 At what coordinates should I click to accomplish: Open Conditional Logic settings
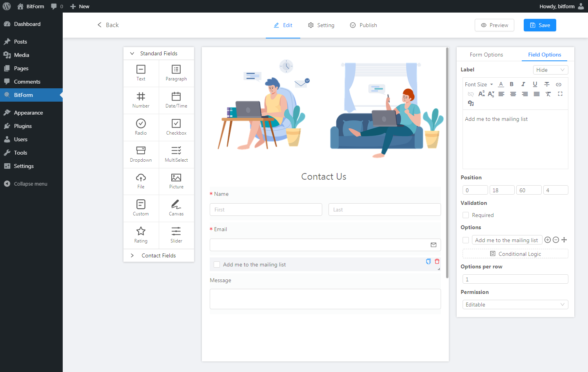pos(515,254)
